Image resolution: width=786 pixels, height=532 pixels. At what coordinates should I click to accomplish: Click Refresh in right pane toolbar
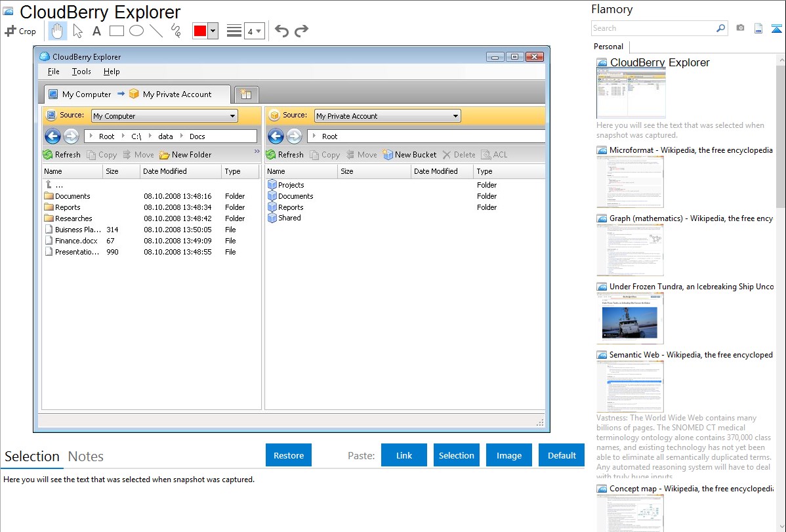[x=285, y=154]
